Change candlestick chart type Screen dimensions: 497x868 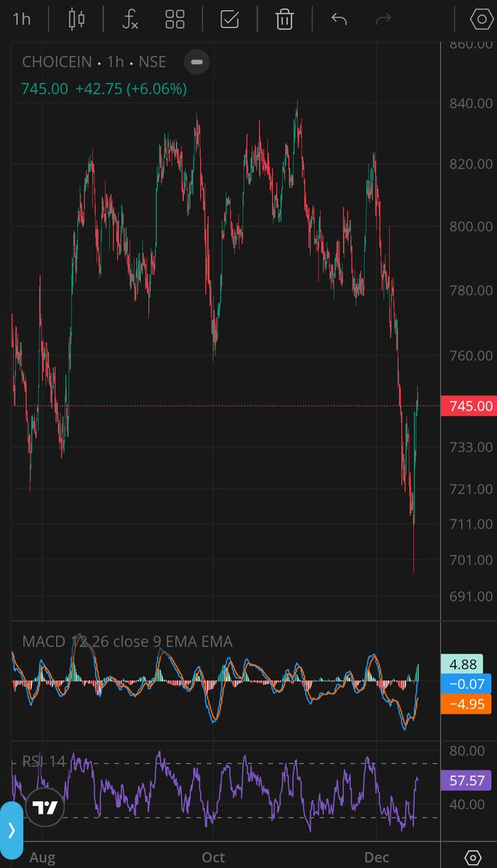pos(76,19)
